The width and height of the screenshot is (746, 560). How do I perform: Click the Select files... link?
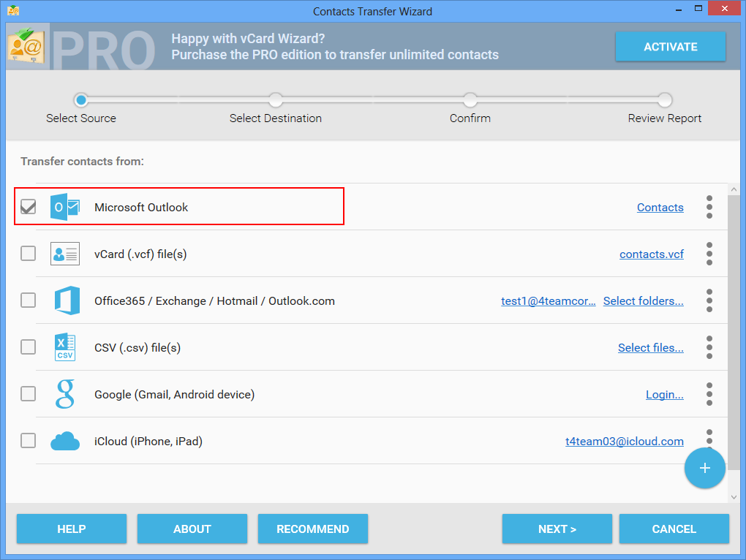[x=651, y=347]
